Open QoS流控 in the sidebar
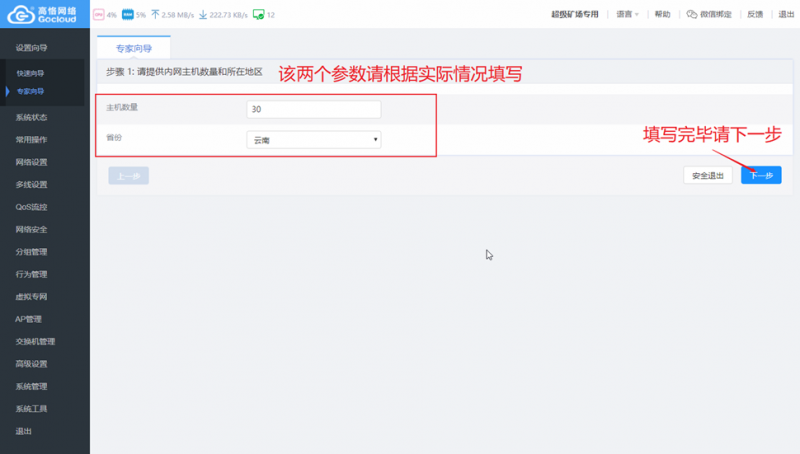This screenshot has height=454, width=800. pos(31,207)
